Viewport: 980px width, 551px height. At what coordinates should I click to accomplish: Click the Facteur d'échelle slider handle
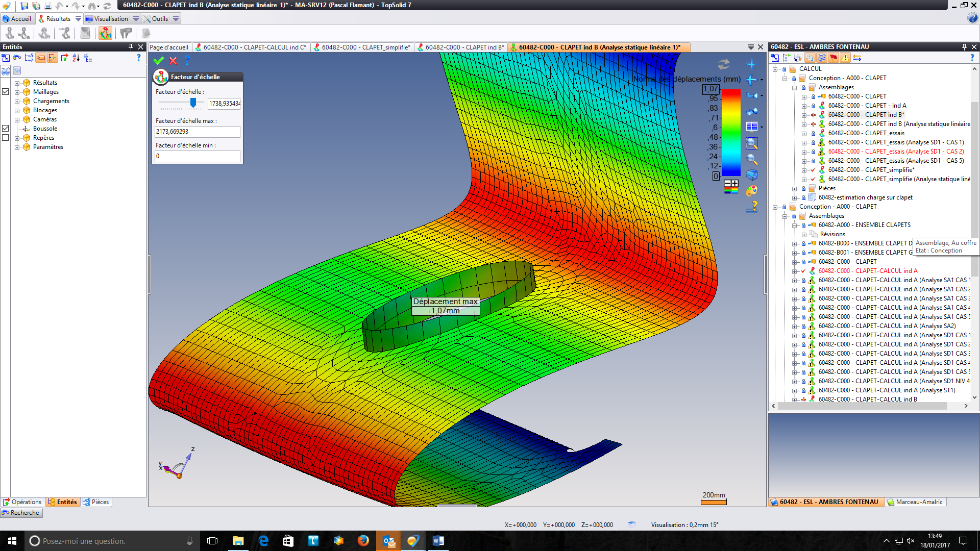click(193, 103)
